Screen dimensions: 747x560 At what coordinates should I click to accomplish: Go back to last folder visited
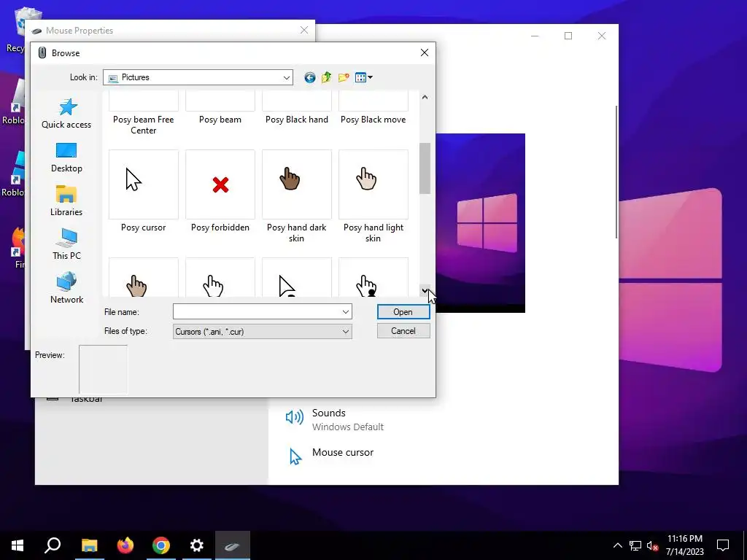click(x=309, y=77)
